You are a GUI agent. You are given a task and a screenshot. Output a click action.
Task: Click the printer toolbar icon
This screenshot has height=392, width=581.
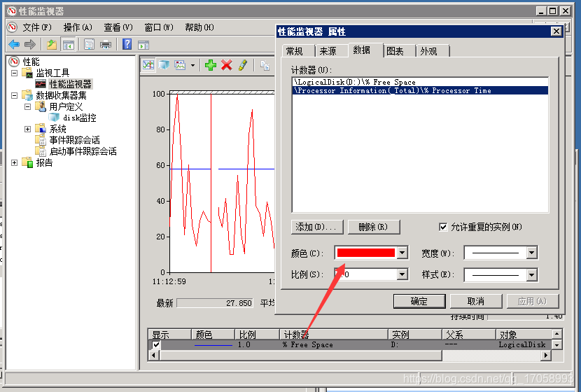click(106, 45)
